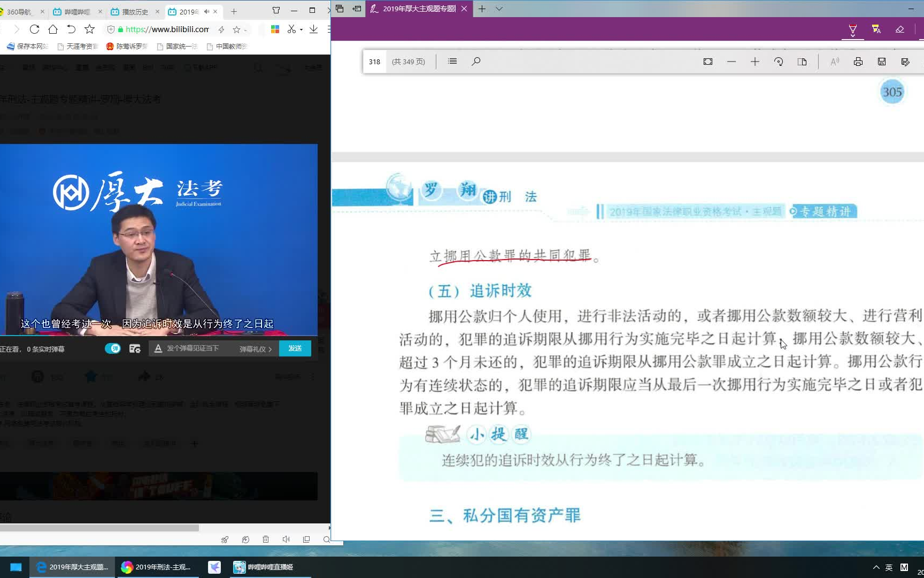Switch to the 360导航 browser tab
The width and height of the screenshot is (924, 578).
22,11
